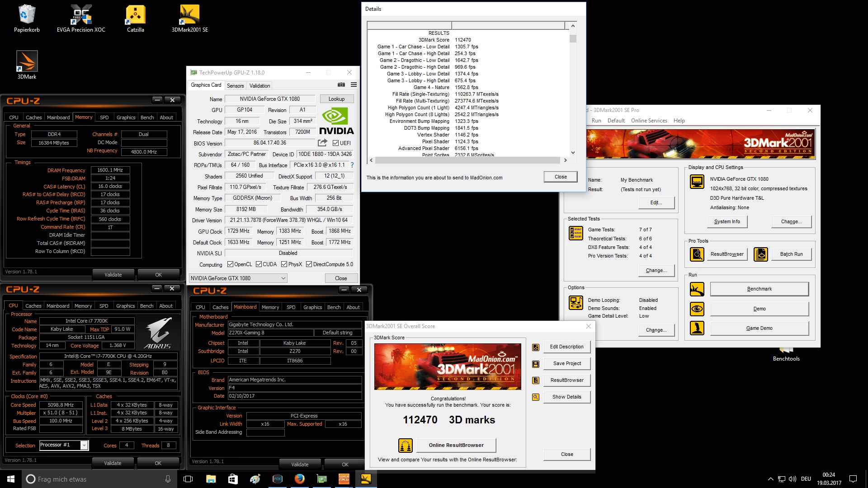This screenshot has width=868, height=488.
Task: Click the display monitor icon in Display and CPU Settings
Action: click(697, 182)
